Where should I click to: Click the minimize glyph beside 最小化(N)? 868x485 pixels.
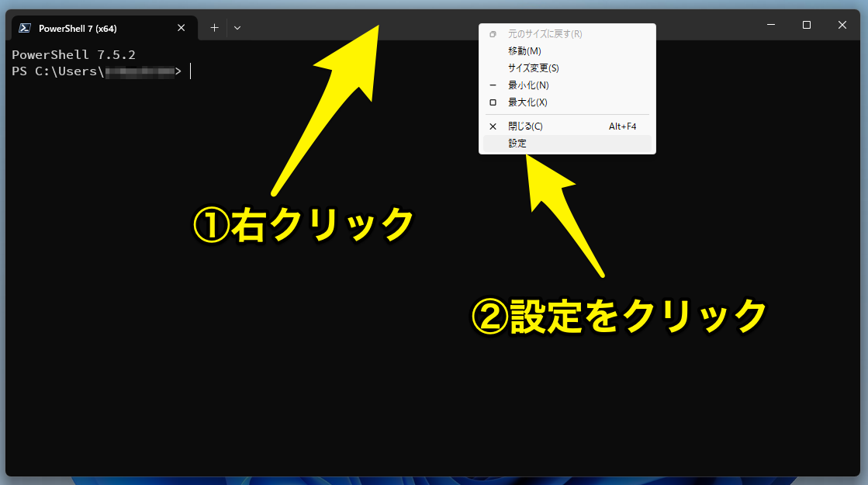pos(493,85)
